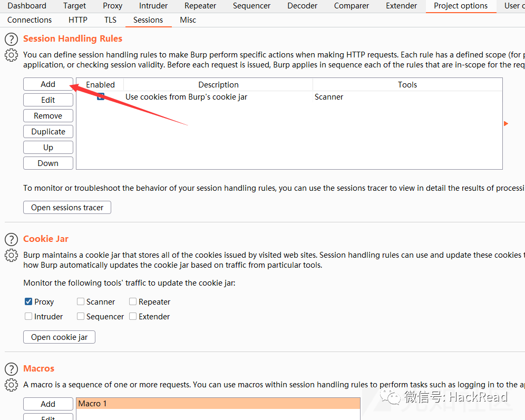Open Session Handling Rules gear options
525x420 pixels.
(x=12, y=55)
